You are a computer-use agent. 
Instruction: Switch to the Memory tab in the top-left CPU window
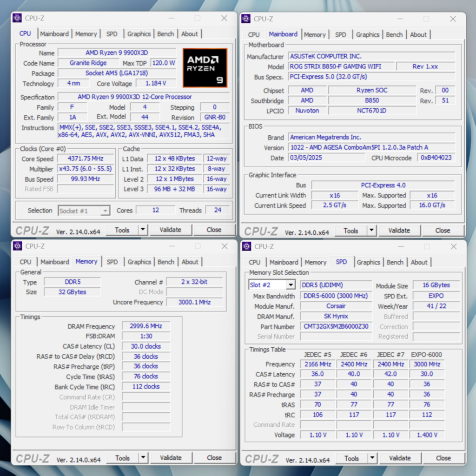pyautogui.click(x=86, y=34)
